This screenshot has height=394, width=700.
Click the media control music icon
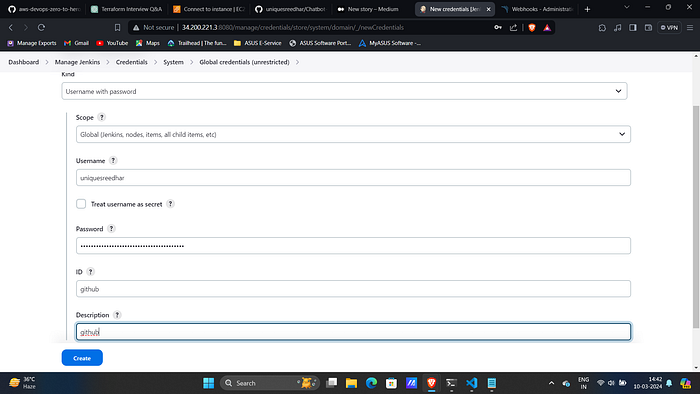point(617,28)
